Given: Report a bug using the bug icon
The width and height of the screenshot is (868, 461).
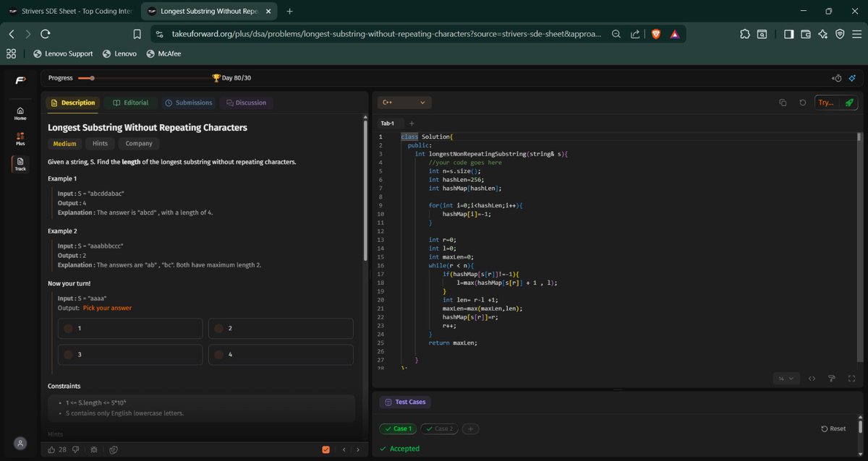Looking at the screenshot, I should pos(94,449).
